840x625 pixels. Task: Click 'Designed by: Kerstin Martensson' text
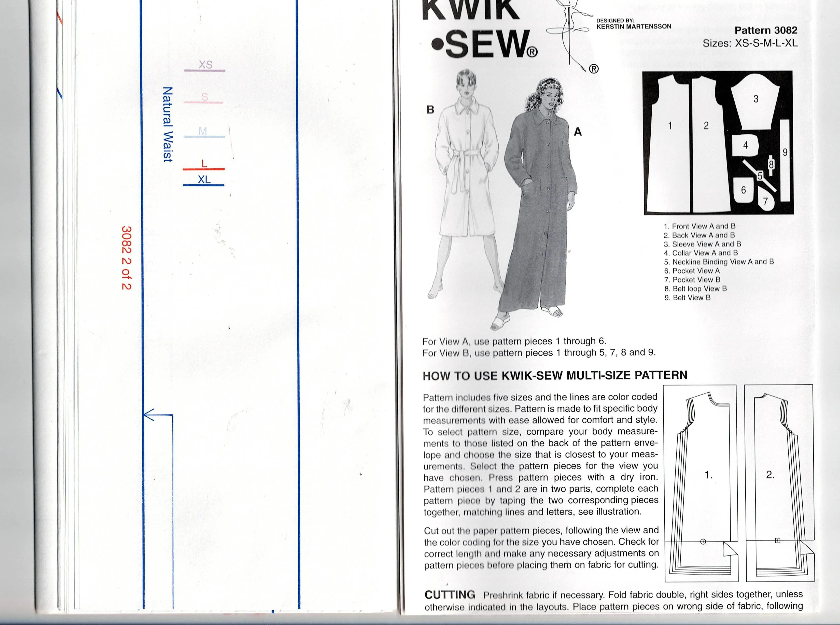634,23
